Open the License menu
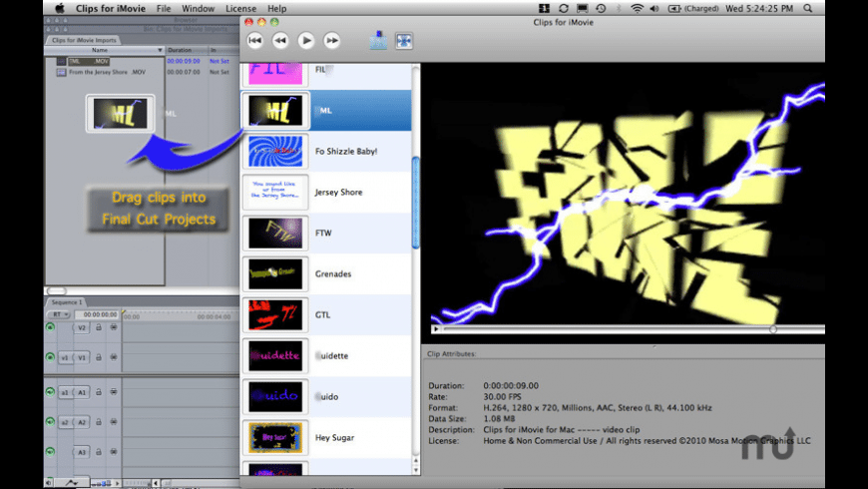868x489 pixels. click(240, 8)
